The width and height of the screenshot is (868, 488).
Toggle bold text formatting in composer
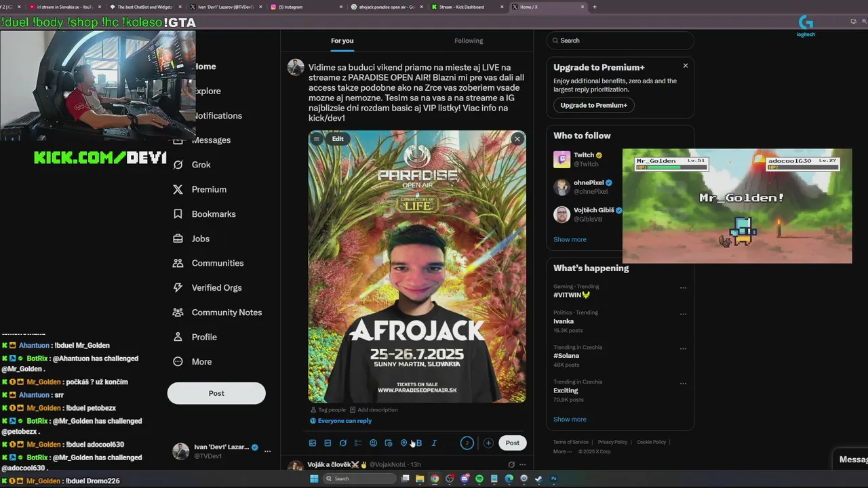pyautogui.click(x=419, y=443)
